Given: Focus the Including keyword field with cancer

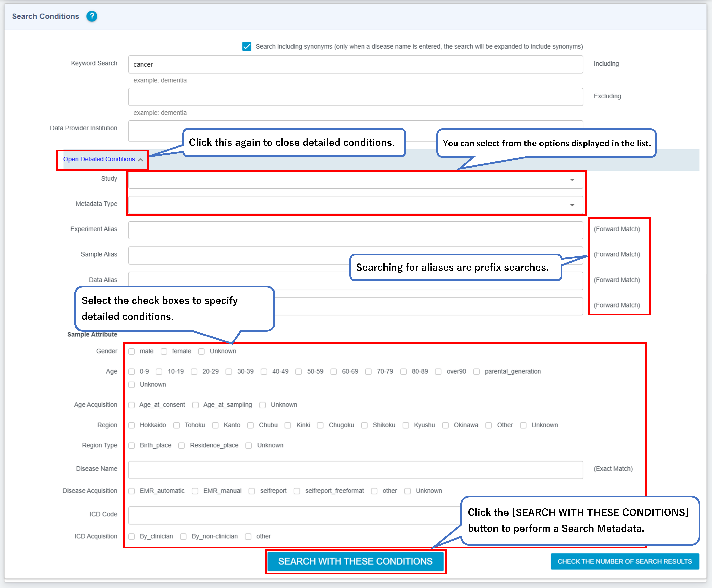Looking at the screenshot, I should (355, 64).
